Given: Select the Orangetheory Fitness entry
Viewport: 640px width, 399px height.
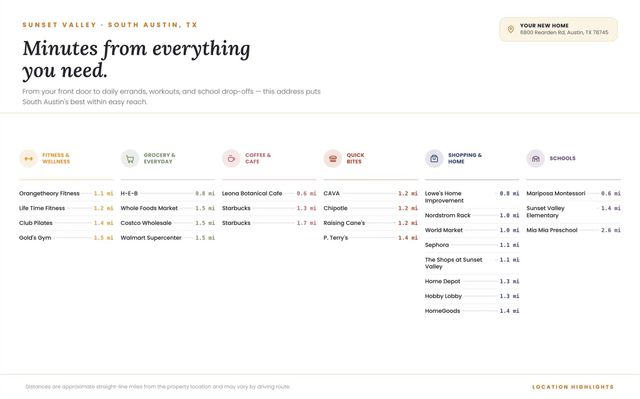Looking at the screenshot, I should pyautogui.click(x=66, y=193).
